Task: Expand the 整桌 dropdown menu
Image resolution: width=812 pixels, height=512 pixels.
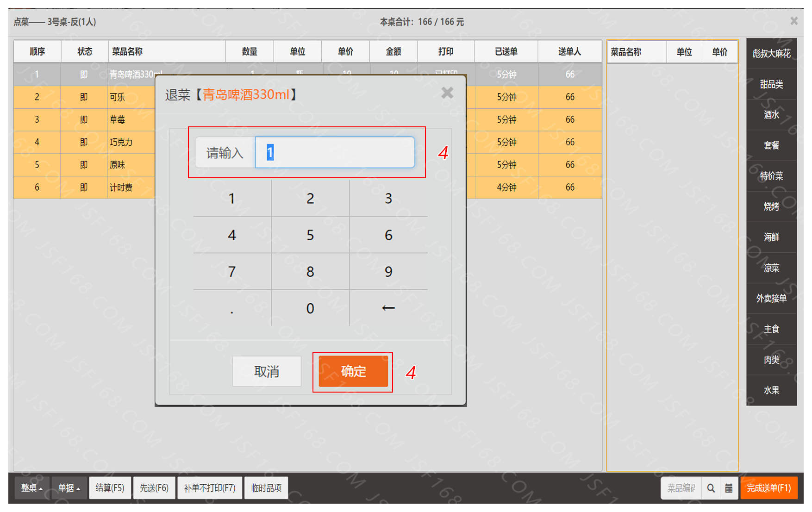Action: point(32,488)
